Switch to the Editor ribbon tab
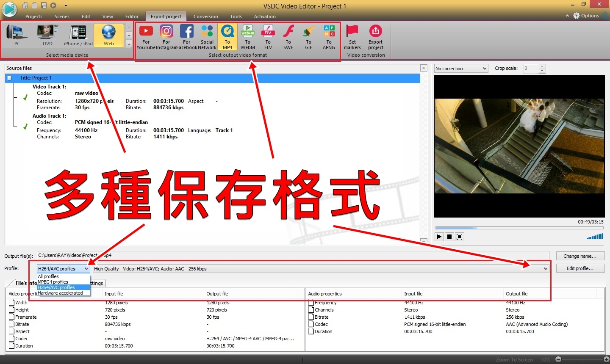The width and height of the screenshot is (610, 364). click(x=132, y=17)
